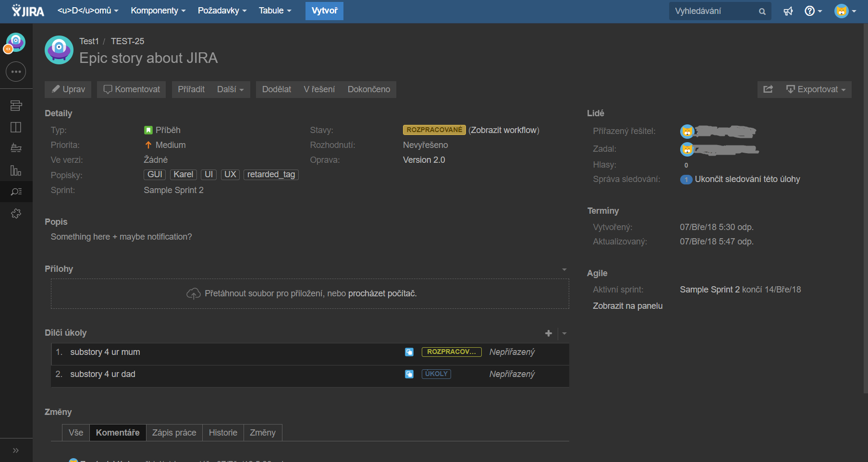Screen dimensions: 868x462
Task: Click Ukončit sledování této úlohy link
Action: (x=747, y=179)
